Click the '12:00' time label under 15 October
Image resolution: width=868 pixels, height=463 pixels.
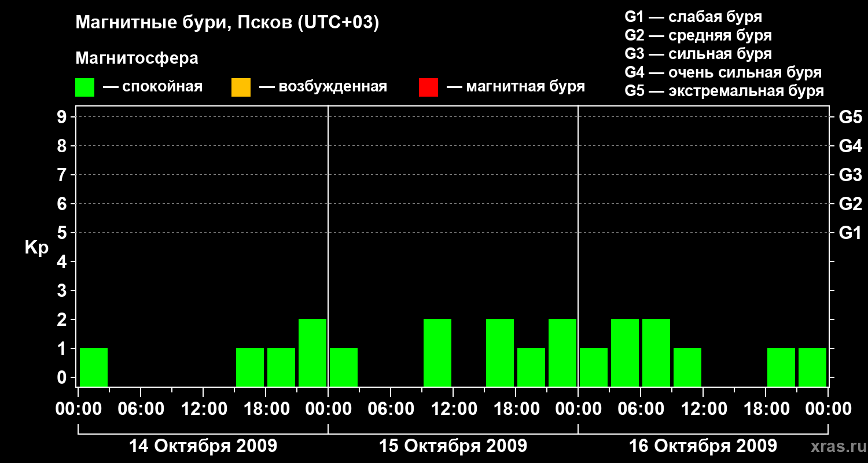tap(453, 409)
